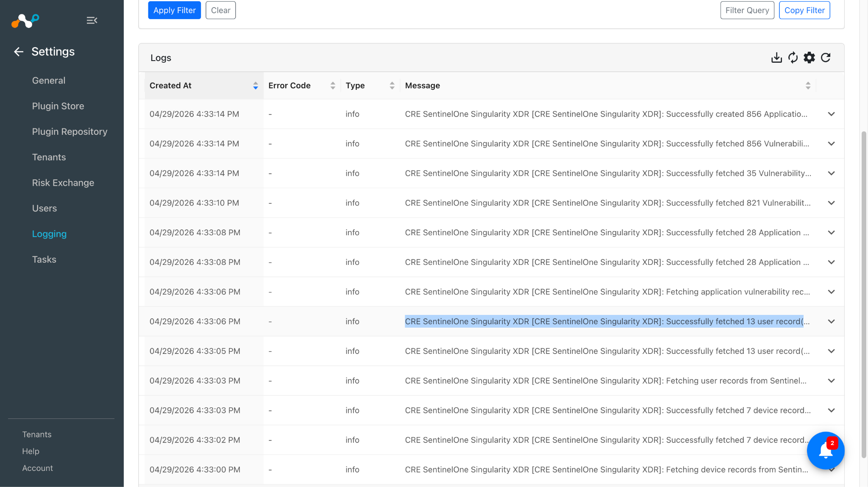Go back using the Settings arrow

click(19, 52)
